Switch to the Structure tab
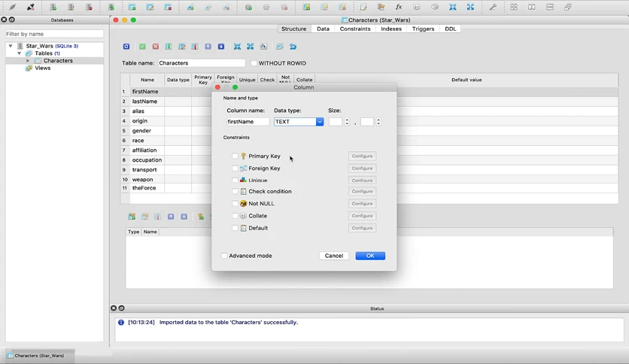Screen dimensions: 629x364 click(293, 29)
